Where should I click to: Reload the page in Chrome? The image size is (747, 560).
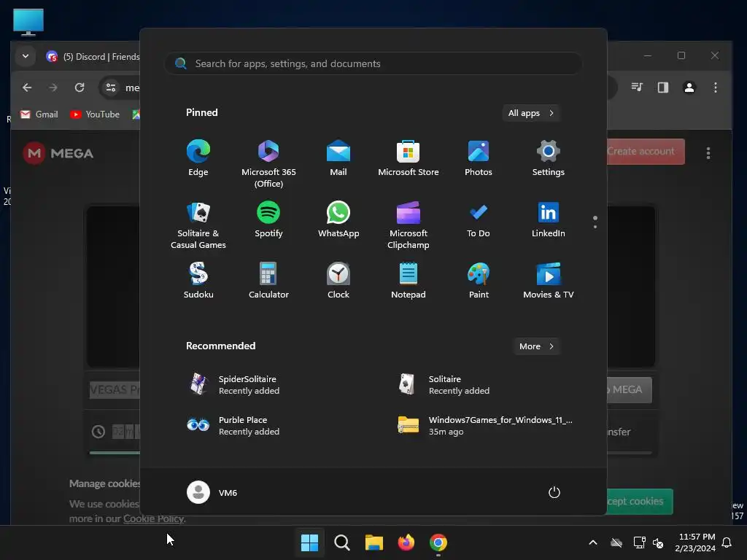[80, 87]
